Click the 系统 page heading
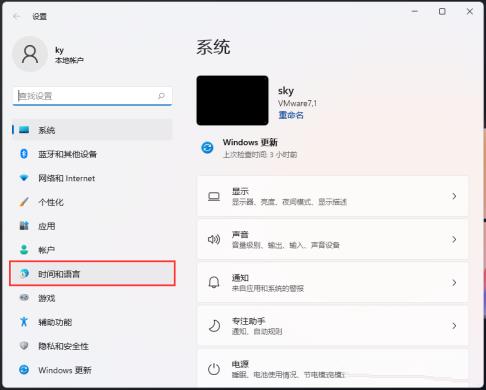Viewport: 486px width, 390px height. 213,47
